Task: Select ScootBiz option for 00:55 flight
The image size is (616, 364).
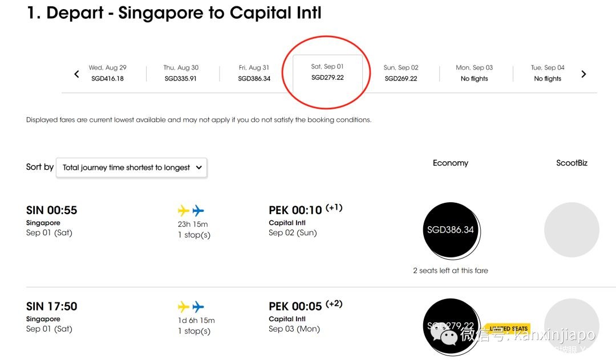Action: 572,230
